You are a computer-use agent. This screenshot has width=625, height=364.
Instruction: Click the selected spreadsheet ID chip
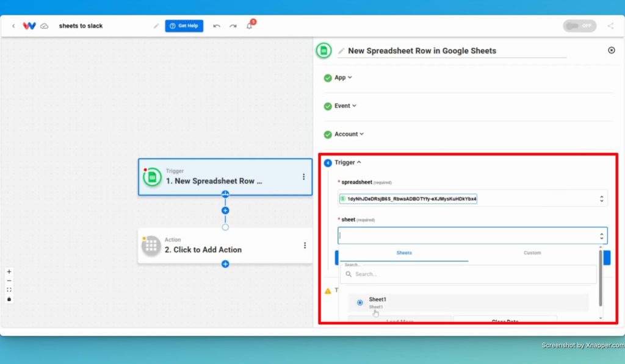pos(408,199)
